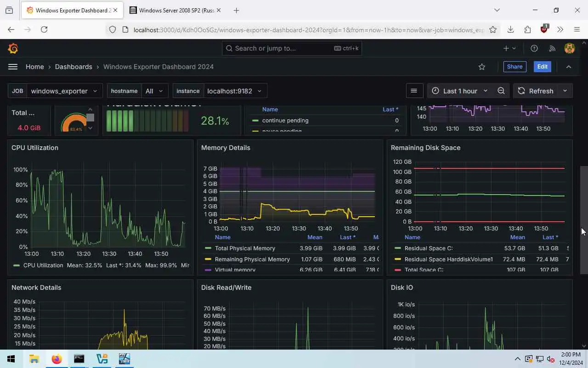Click the plus new item icon
This screenshot has height=368, width=588.
509,48
